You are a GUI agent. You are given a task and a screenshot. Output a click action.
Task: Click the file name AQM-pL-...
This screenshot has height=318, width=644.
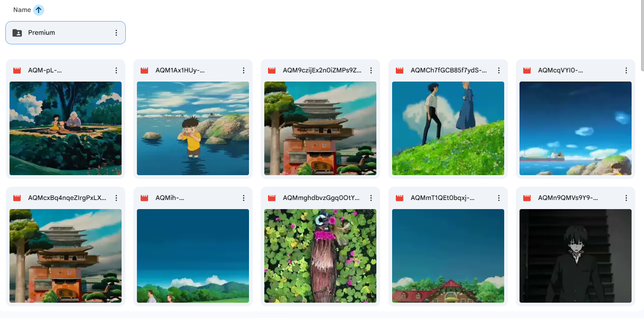(x=45, y=70)
